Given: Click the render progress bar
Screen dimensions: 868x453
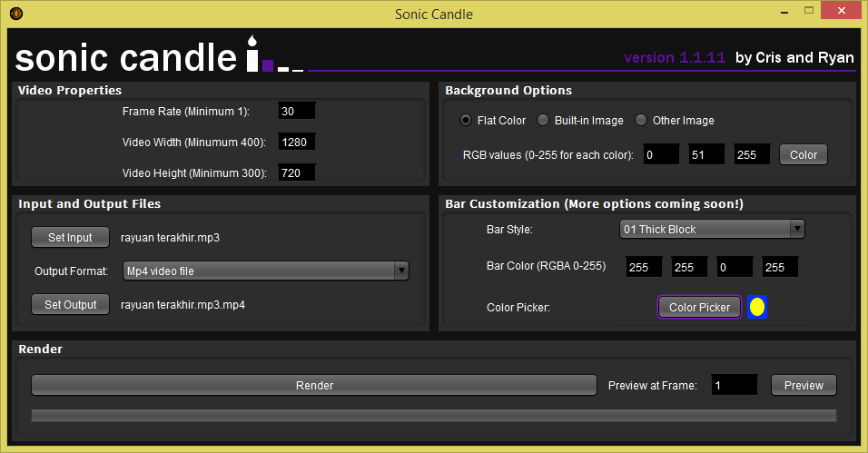Looking at the screenshot, I should click(433, 416).
